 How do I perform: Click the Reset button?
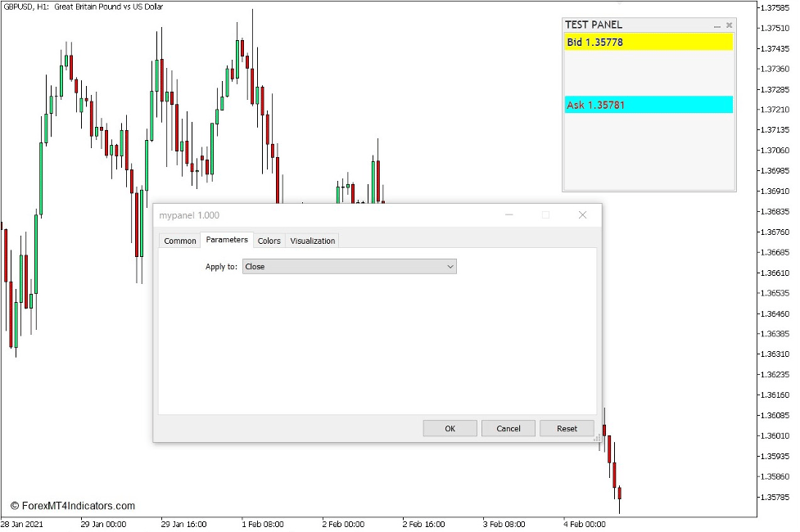(567, 427)
